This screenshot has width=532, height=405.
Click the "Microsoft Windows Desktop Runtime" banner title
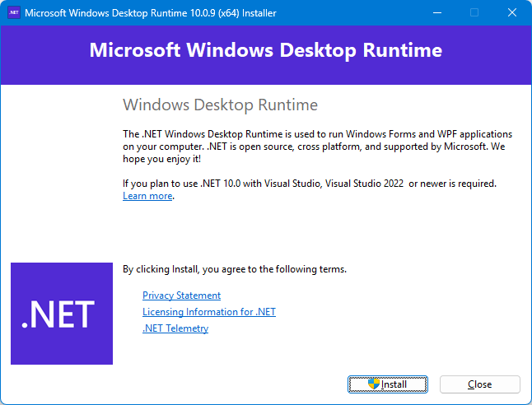point(266,50)
